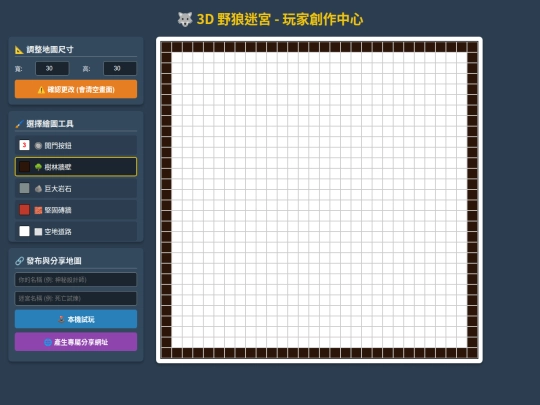Generate share link with 產生專屬分享網址 button
The image size is (540, 405).
point(76,342)
